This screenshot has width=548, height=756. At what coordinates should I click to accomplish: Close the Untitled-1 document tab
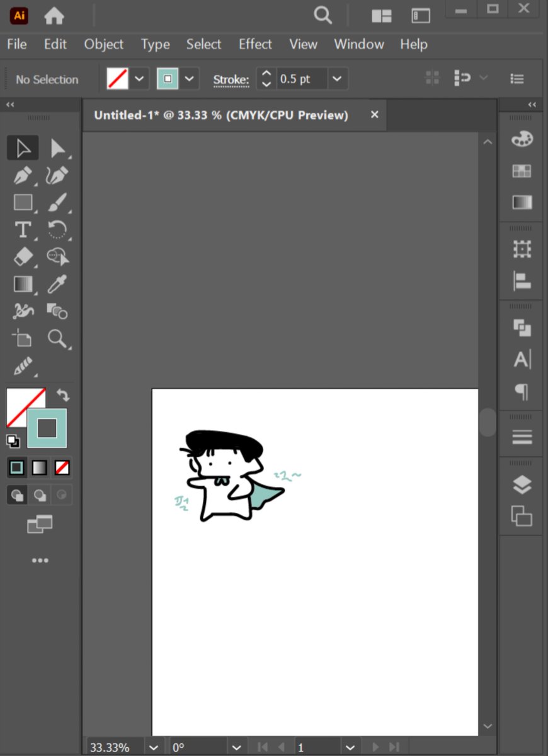pos(374,115)
